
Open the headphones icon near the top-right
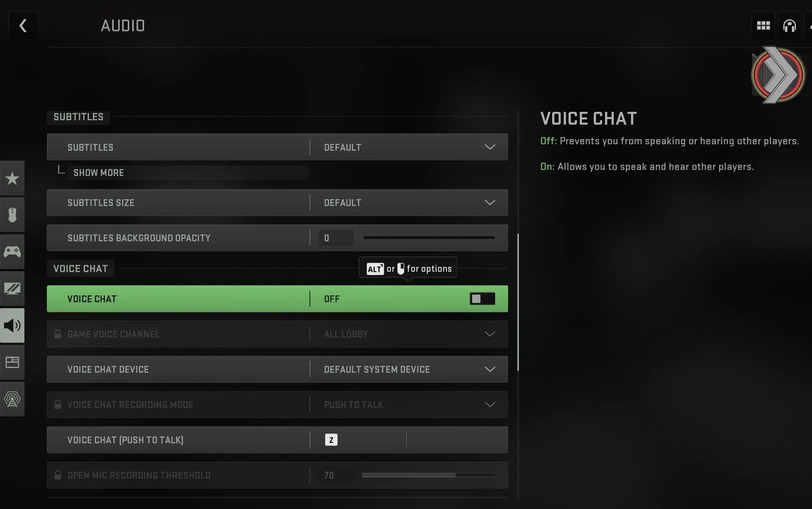[789, 25]
